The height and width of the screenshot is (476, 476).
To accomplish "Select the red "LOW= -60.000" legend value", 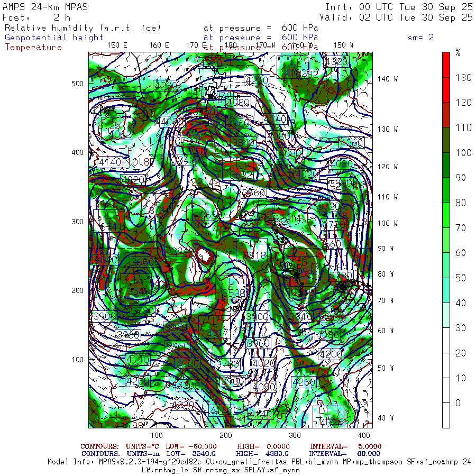I will [x=191, y=446].
